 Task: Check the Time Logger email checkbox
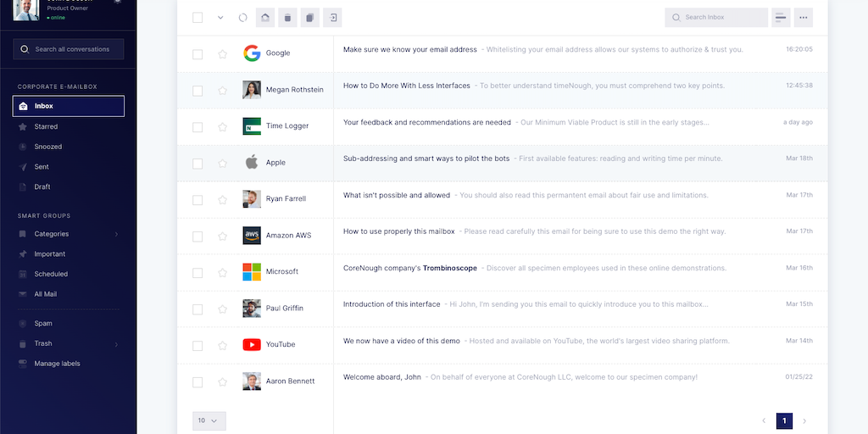[x=198, y=127]
